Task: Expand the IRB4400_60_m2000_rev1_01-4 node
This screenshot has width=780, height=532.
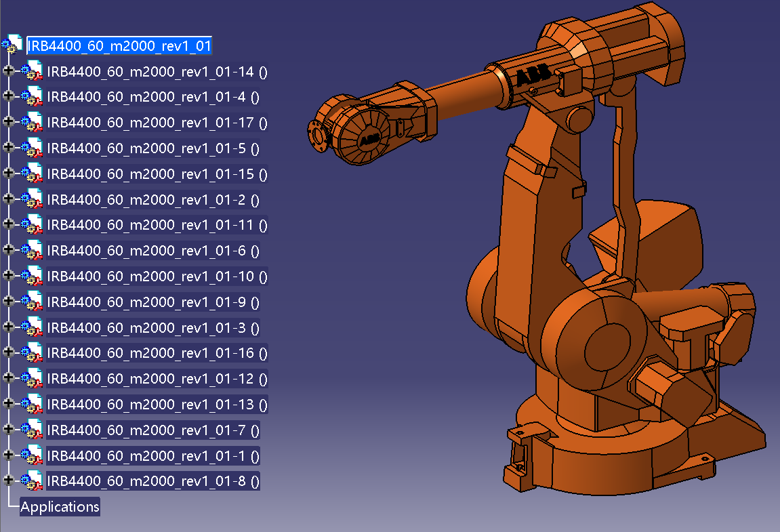Action: (x=8, y=96)
